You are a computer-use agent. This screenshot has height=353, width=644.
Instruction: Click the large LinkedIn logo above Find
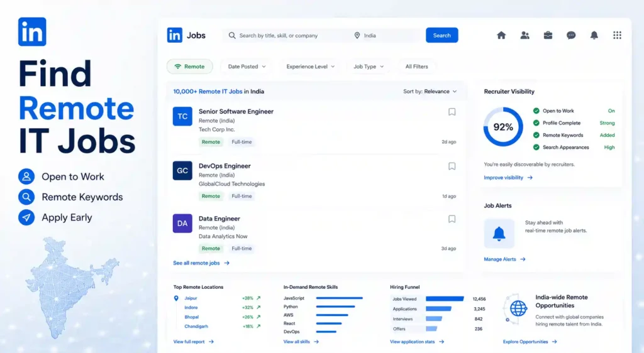32,31
